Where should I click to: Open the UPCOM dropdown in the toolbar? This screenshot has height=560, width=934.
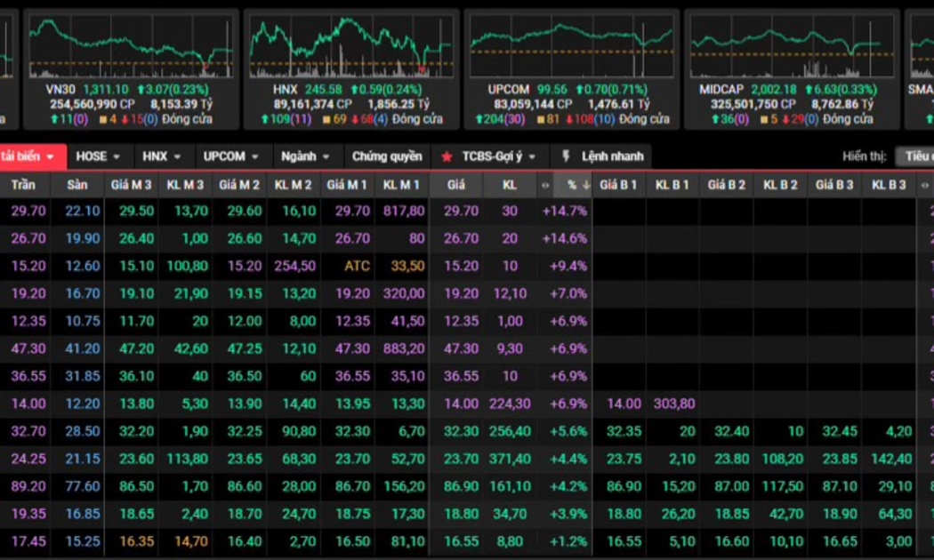[230, 156]
